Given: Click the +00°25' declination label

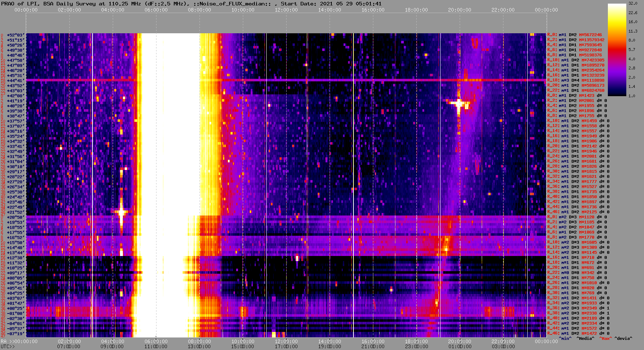Looking at the screenshot, I should point(16,308).
